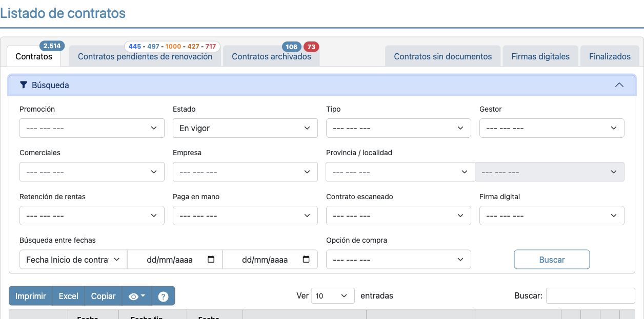Open Retención de rentas dropdown
Image resolution: width=644 pixels, height=319 pixels.
pos(92,216)
